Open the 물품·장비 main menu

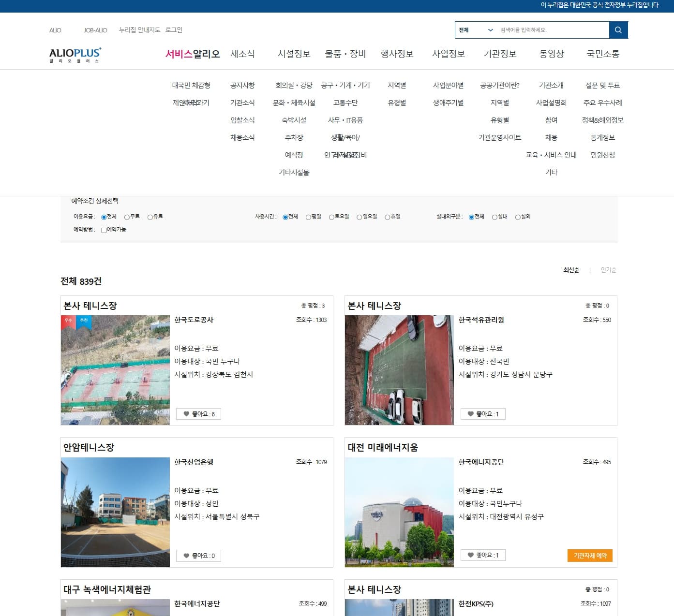click(x=345, y=54)
